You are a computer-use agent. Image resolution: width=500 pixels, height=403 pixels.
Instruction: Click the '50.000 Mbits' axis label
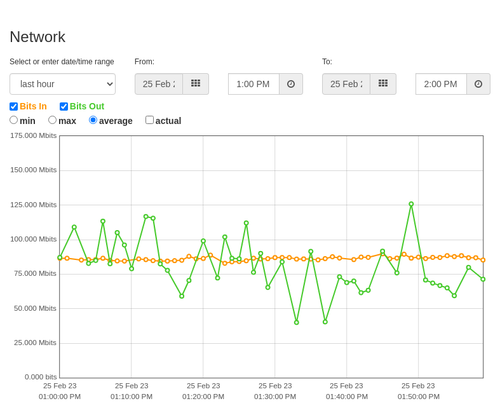pos(35,308)
